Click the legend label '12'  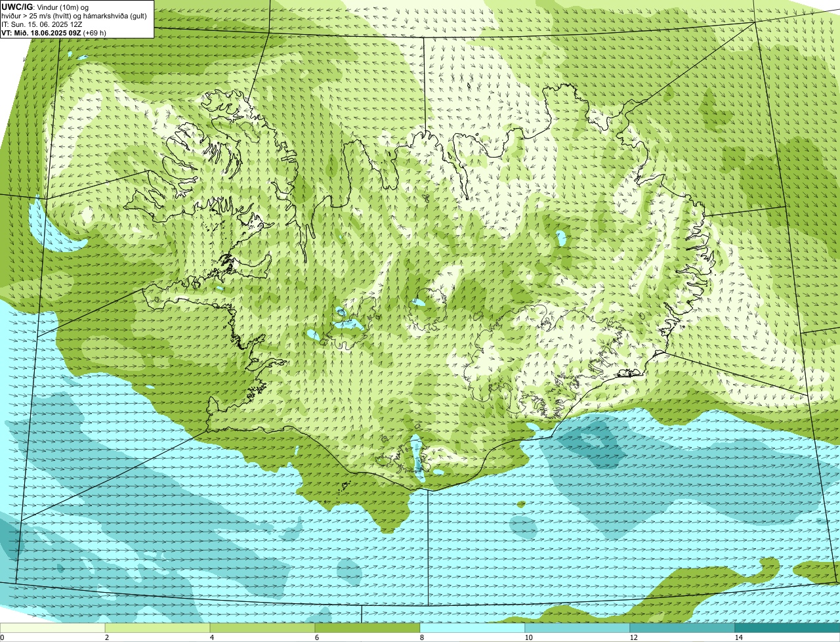click(x=633, y=637)
